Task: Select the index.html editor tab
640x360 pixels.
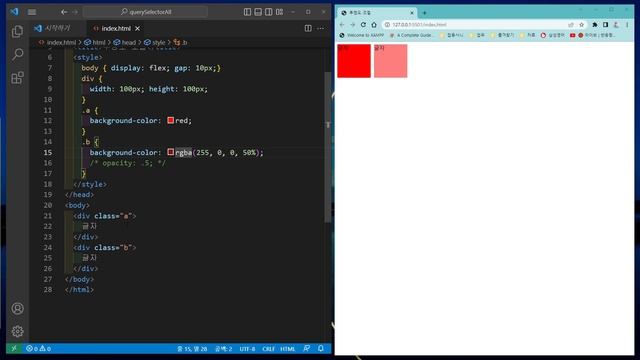Action: pyautogui.click(x=116, y=28)
